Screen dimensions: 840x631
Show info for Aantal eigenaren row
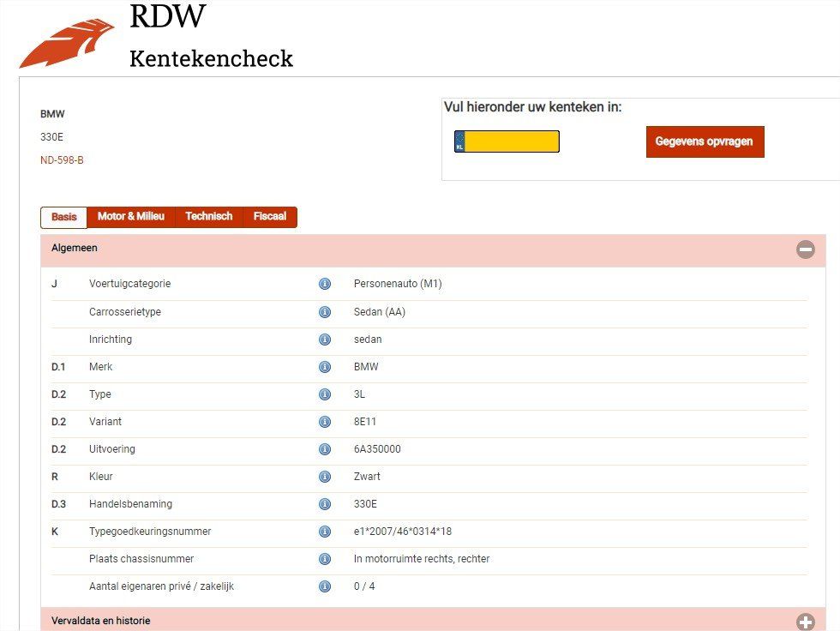[325, 586]
